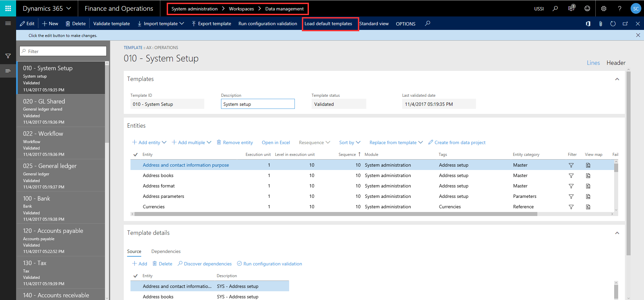Screen dimensions: 644x300
Task: Open the hamburger navigation menu
Action: [8, 24]
